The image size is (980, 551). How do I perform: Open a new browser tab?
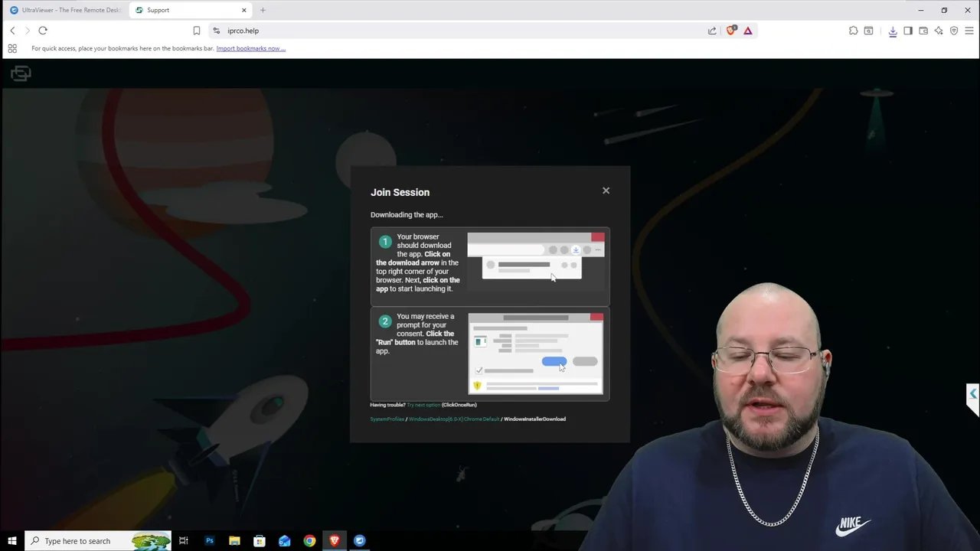click(263, 10)
